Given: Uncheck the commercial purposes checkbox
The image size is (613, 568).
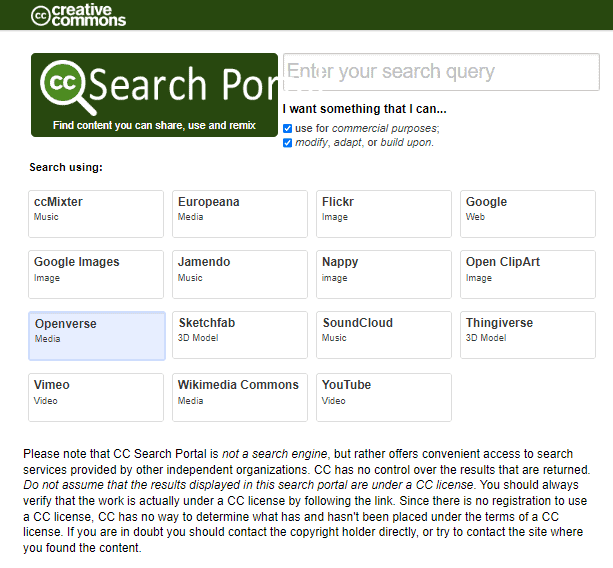Looking at the screenshot, I should click(x=287, y=129).
